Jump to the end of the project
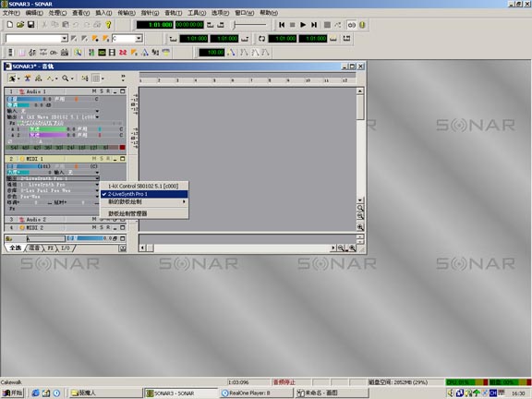The height and width of the screenshot is (399, 532). pos(314,25)
